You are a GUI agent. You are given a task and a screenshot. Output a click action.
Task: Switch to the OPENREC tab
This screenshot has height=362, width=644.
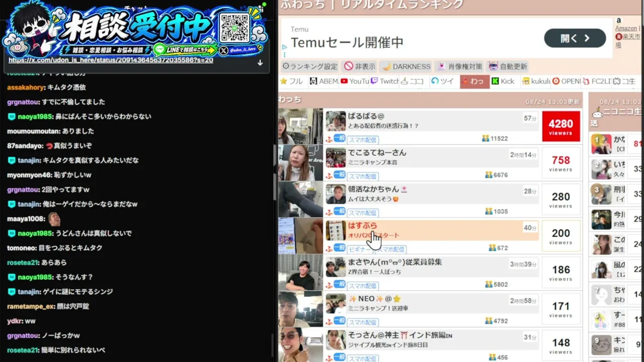pos(566,81)
